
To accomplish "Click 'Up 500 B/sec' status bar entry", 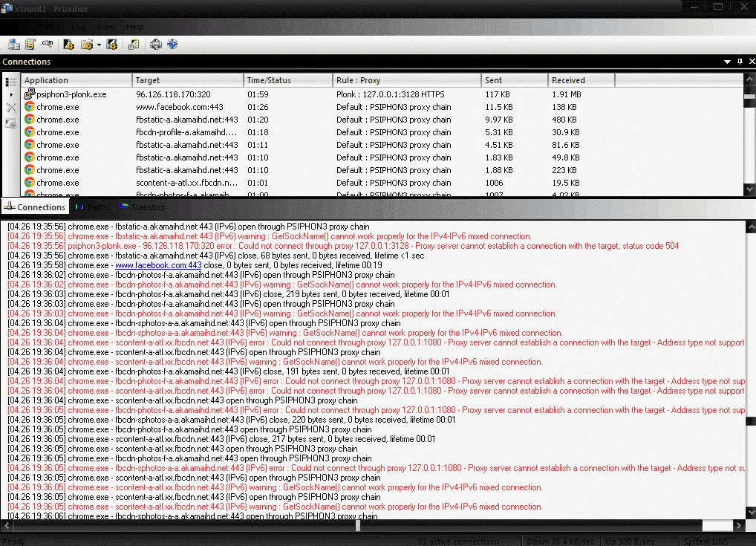I will tap(630, 542).
